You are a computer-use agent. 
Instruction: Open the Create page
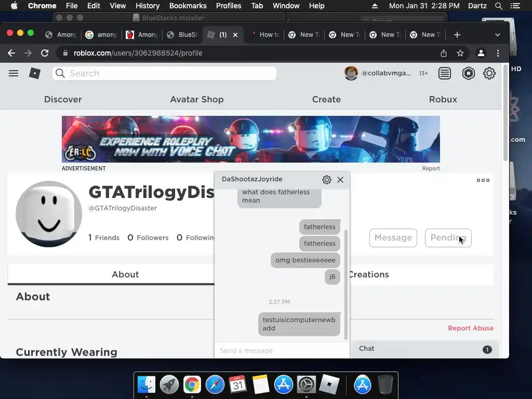click(326, 99)
